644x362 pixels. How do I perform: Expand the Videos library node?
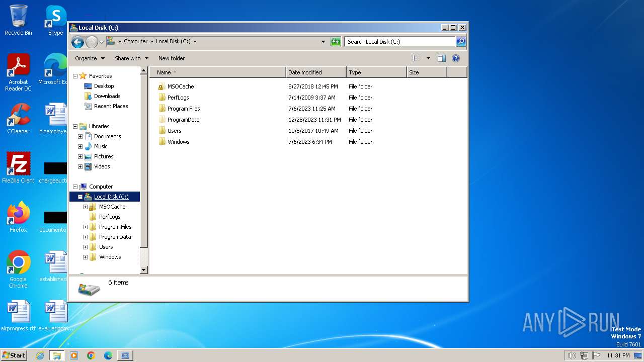(80, 166)
